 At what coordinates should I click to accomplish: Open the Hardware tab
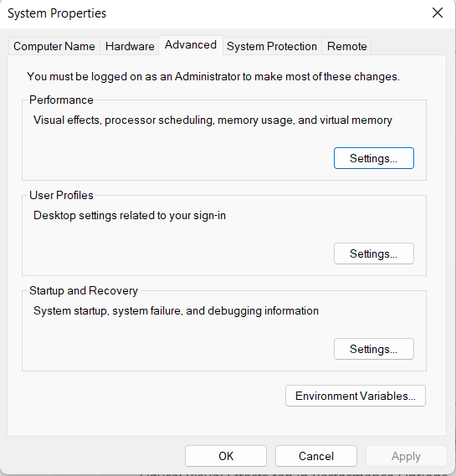(x=130, y=46)
